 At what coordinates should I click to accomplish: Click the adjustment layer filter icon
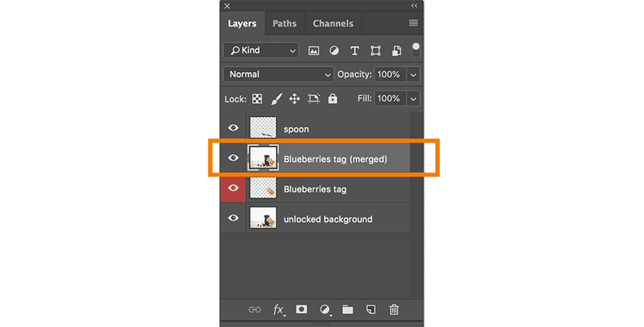(334, 50)
